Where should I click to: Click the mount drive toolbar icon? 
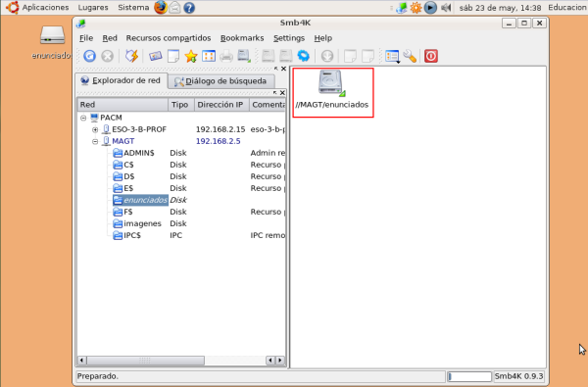(244, 56)
